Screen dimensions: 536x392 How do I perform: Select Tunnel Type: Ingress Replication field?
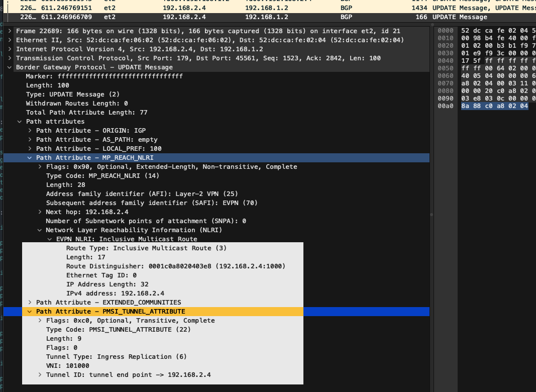click(116, 357)
